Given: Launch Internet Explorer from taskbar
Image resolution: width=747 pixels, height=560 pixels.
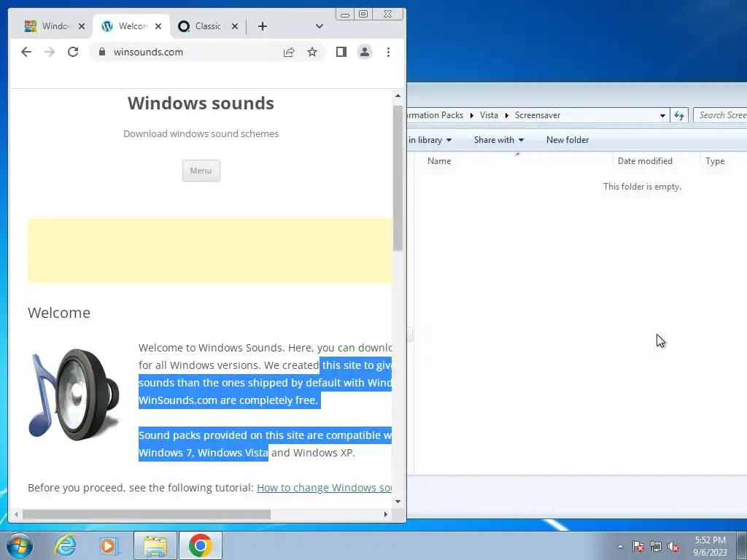Looking at the screenshot, I should (x=65, y=545).
